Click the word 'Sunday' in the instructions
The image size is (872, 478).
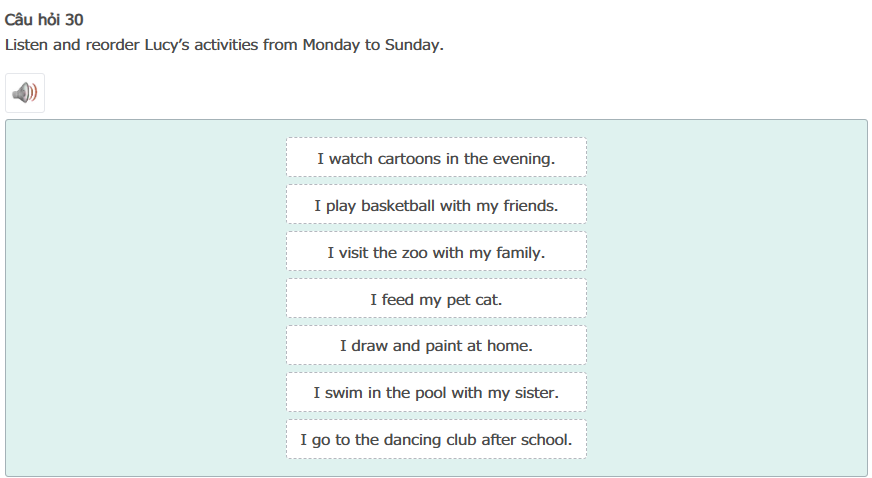point(412,45)
